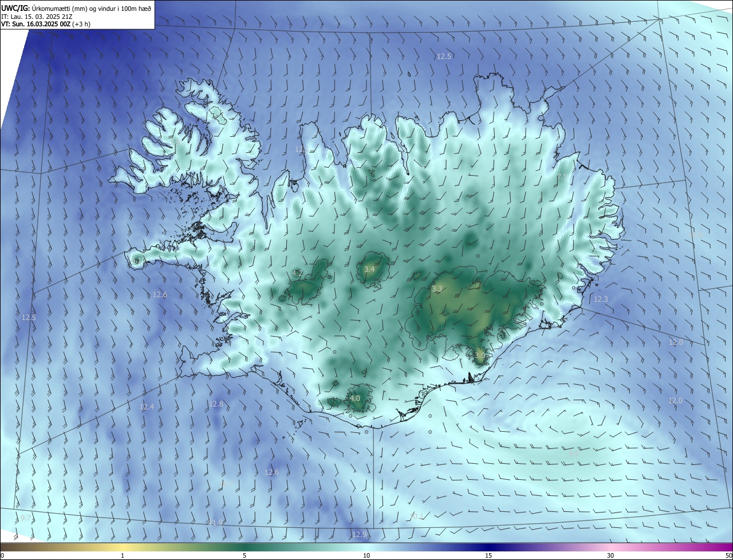
Task: Select the "VT: Sun. 16.03.2025 00Z (+3 h)" line
Action: (46, 24)
